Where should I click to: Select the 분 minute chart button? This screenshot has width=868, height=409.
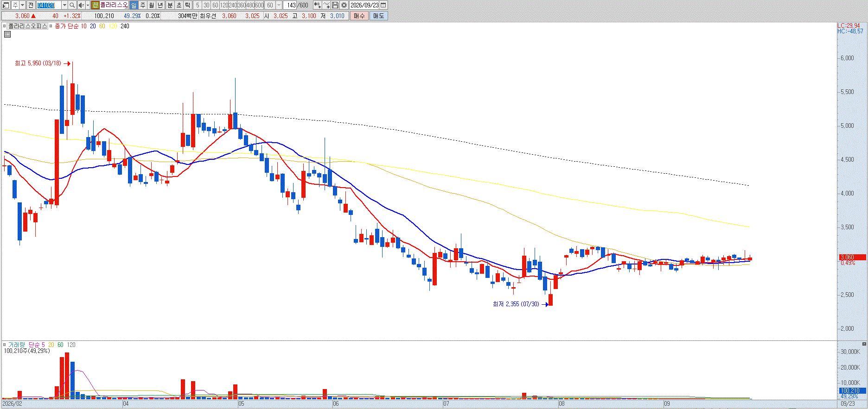(170, 5)
